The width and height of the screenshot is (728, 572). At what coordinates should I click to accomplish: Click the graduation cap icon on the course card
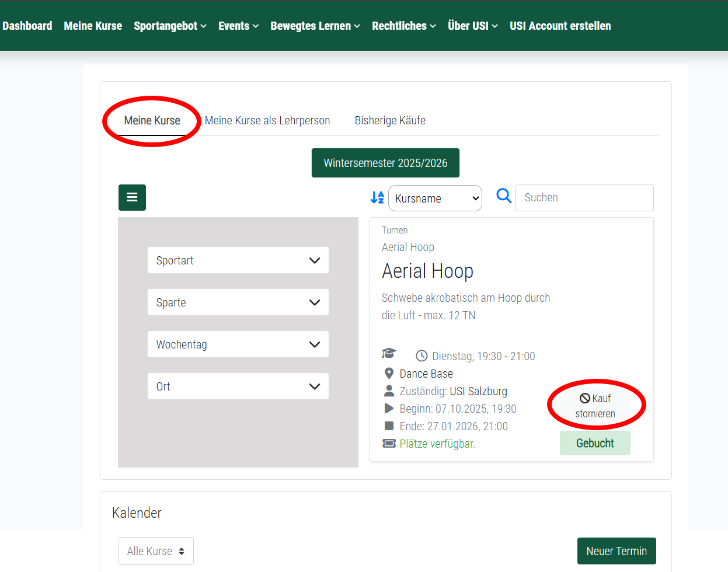[x=389, y=353]
